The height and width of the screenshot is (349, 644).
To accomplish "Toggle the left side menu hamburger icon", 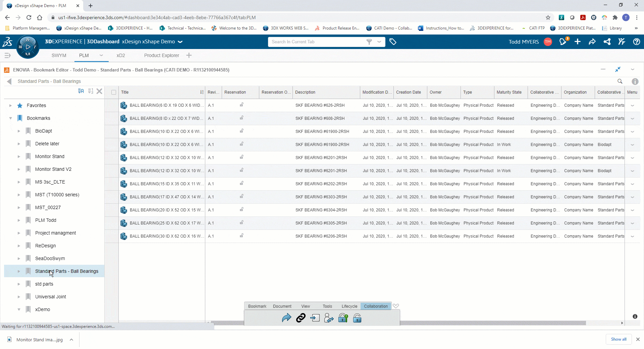I will click(7, 55).
